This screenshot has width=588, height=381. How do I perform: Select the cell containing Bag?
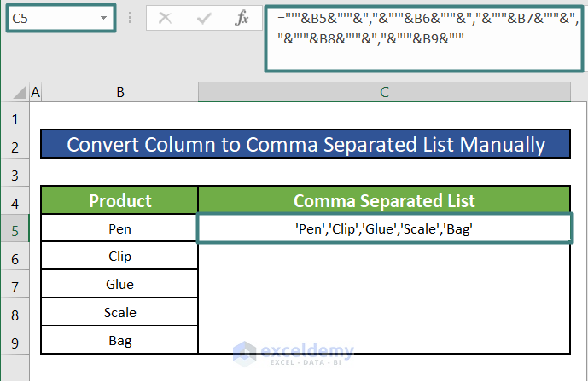[120, 340]
